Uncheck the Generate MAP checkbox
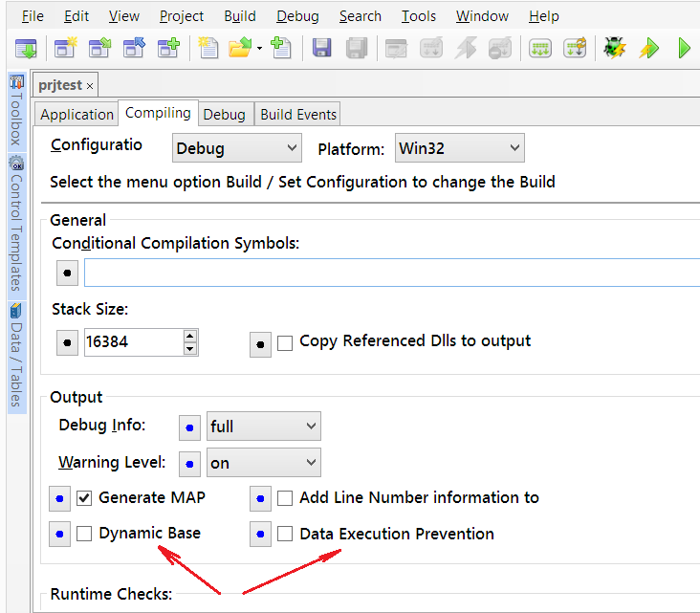700x613 pixels. 84,497
